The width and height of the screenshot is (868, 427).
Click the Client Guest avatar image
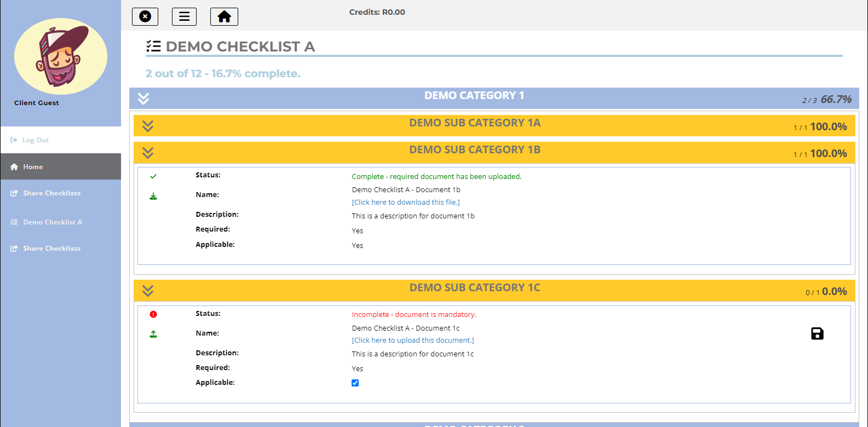click(x=60, y=56)
